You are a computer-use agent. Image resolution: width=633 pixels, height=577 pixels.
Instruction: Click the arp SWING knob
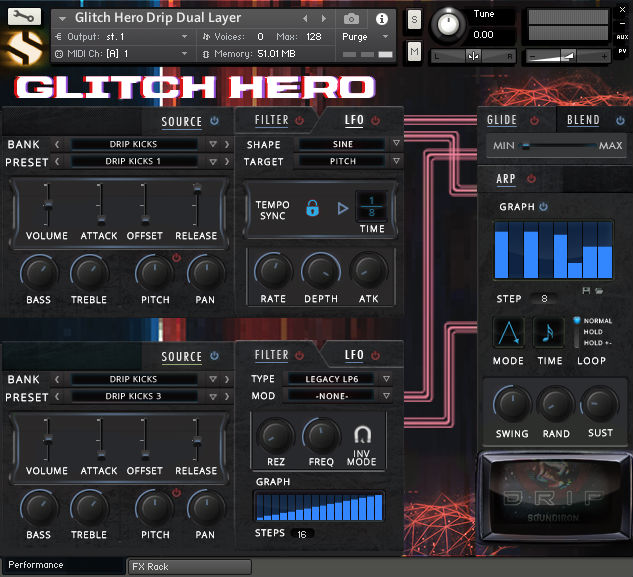pyautogui.click(x=512, y=405)
